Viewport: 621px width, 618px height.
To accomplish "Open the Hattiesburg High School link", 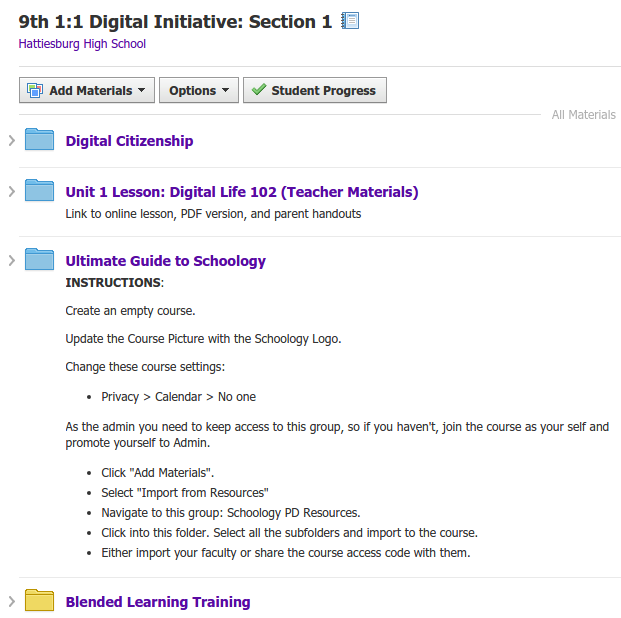I will [82, 44].
